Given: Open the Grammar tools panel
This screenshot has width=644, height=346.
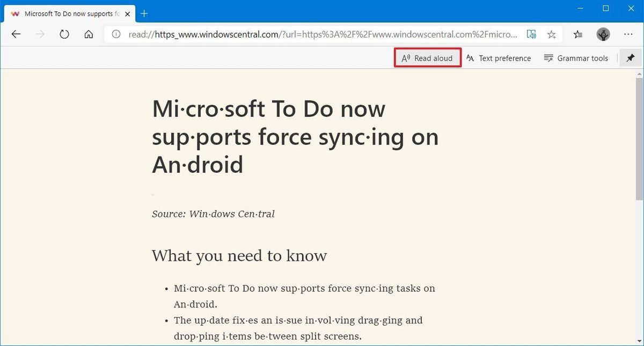Looking at the screenshot, I should coord(576,57).
